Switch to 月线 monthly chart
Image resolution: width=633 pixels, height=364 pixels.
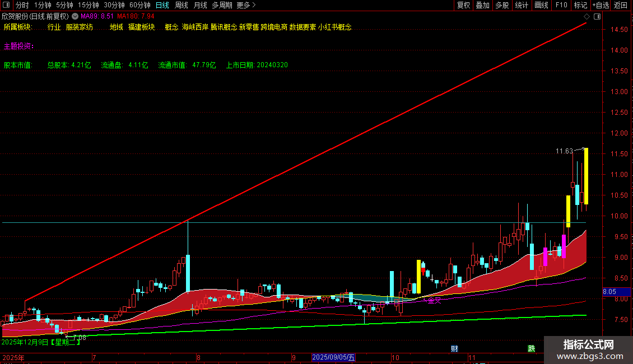[200, 5]
